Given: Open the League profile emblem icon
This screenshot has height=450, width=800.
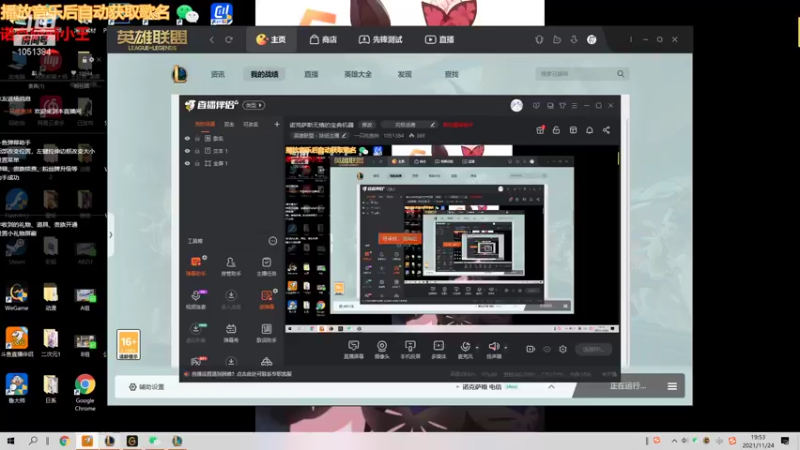Looking at the screenshot, I should pos(179,74).
